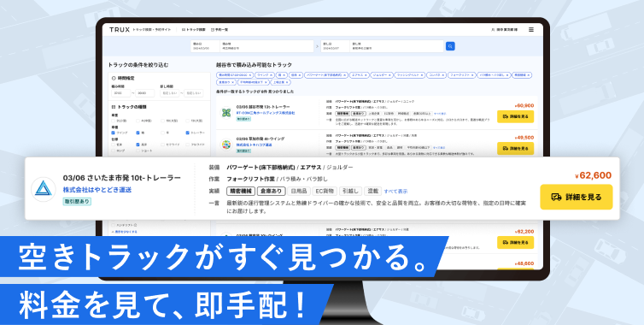Click the green clover company logo
Screen dimensions: 644x325
tap(226, 112)
